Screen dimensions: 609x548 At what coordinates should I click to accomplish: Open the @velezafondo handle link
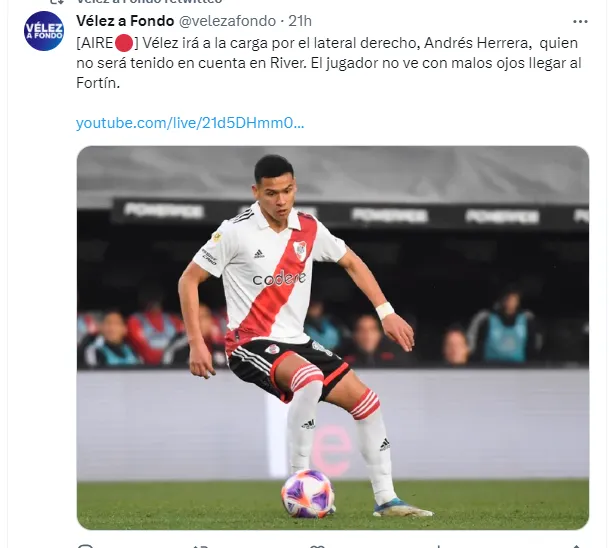227,21
